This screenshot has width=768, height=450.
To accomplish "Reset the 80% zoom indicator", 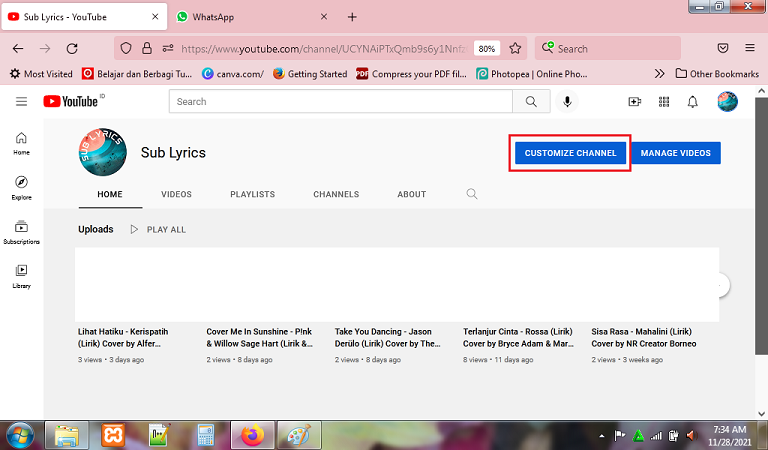I will tap(487, 48).
